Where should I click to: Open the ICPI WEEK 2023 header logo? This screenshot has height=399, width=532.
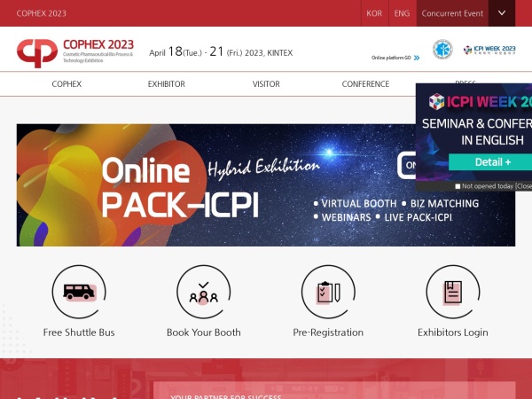489,51
